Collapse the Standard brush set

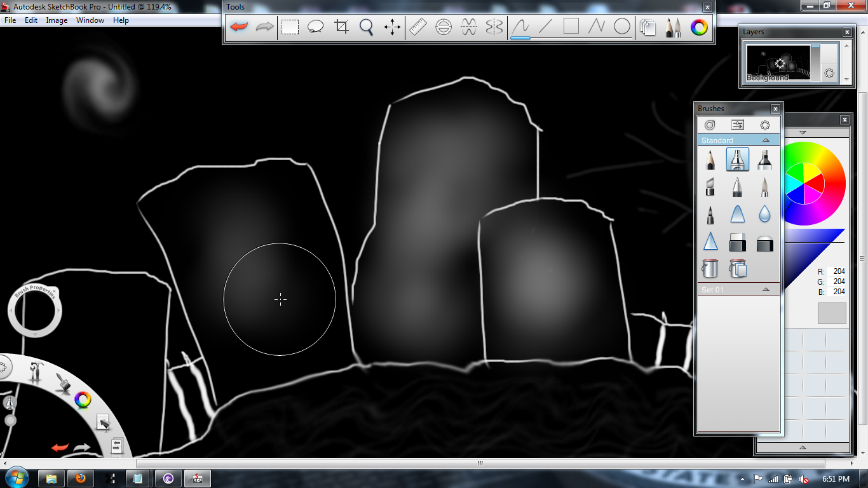[x=766, y=140]
